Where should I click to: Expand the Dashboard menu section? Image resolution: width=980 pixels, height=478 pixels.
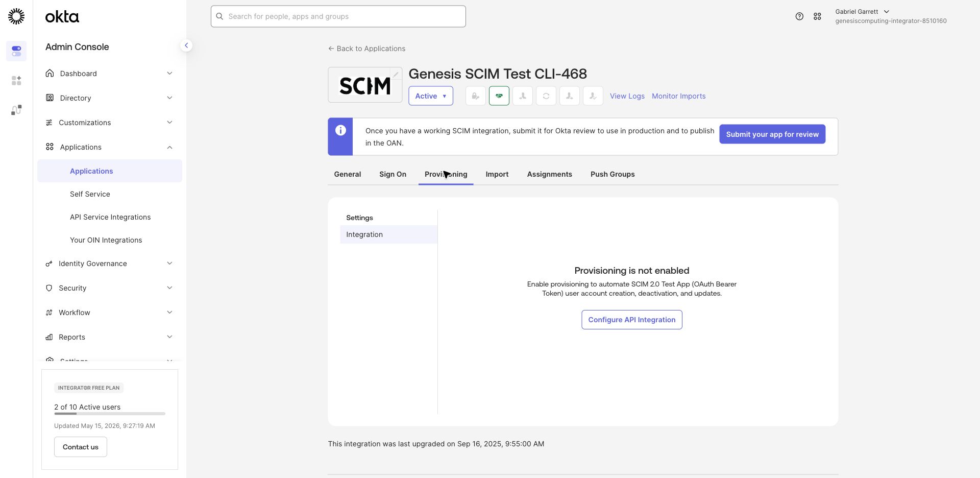pyautogui.click(x=109, y=74)
